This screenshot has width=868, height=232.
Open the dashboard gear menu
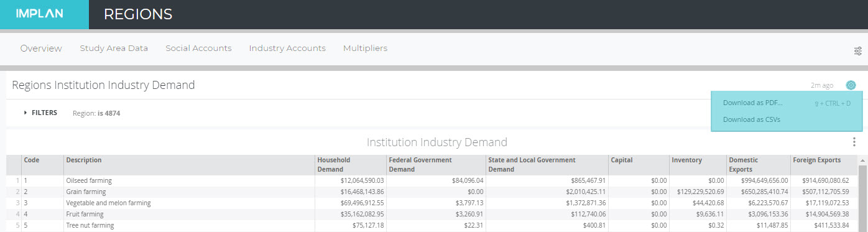tap(851, 85)
